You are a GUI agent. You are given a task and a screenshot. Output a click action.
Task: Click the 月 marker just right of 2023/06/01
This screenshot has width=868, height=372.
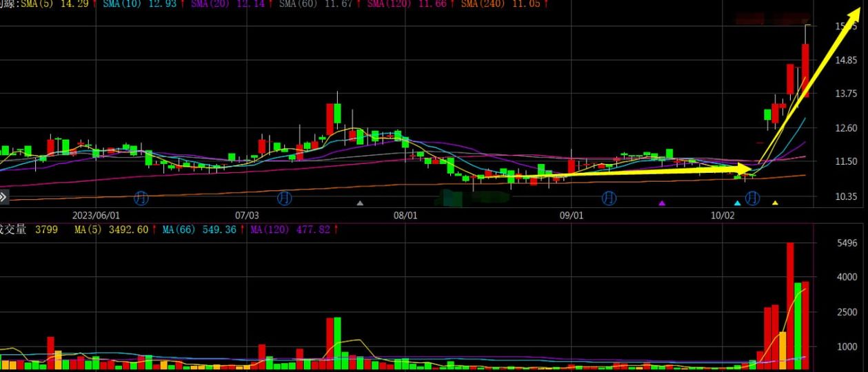(141, 198)
